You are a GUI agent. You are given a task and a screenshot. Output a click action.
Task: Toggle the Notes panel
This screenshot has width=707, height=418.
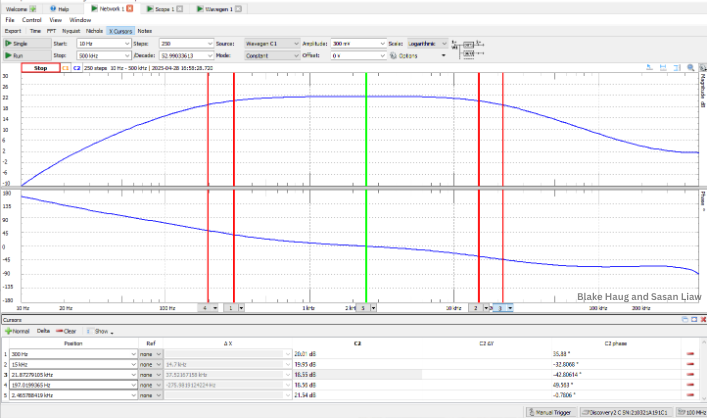pyautogui.click(x=145, y=31)
